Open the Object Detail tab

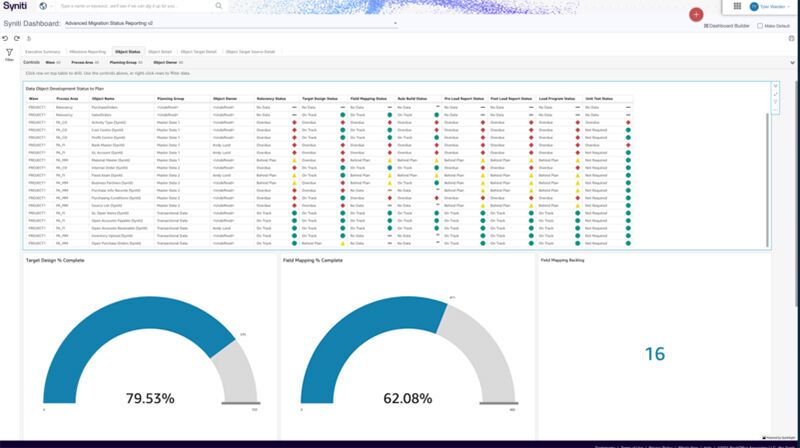160,51
